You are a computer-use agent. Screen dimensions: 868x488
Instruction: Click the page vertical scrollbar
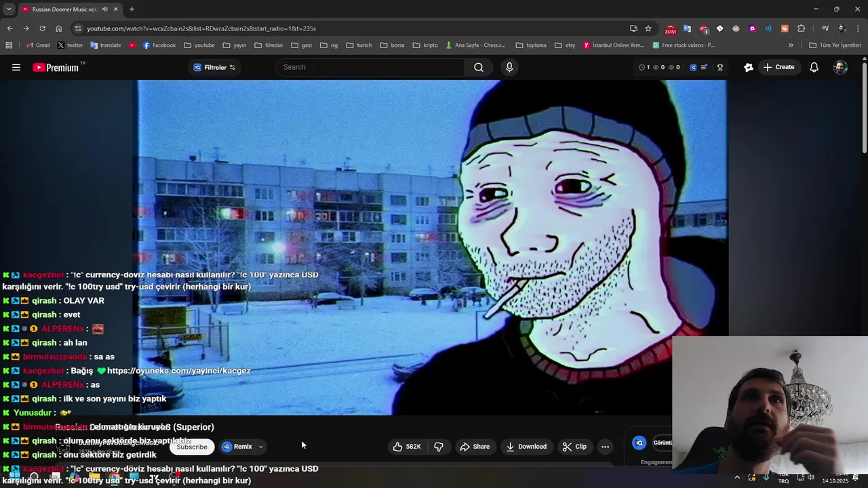pyautogui.click(x=865, y=108)
